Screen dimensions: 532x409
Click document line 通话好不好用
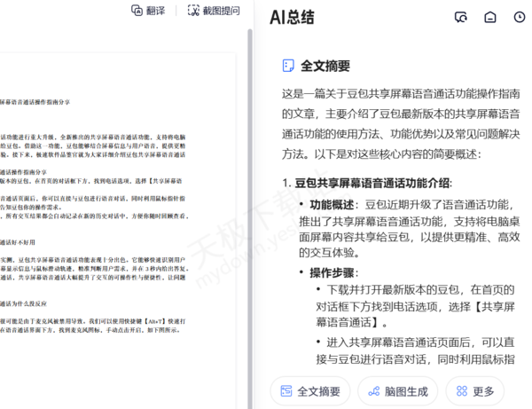point(18,242)
